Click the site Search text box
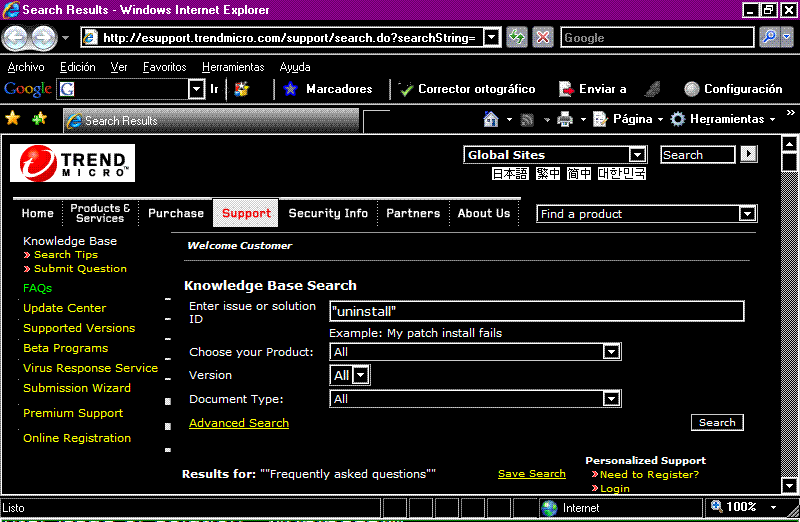800x522 pixels. click(698, 154)
